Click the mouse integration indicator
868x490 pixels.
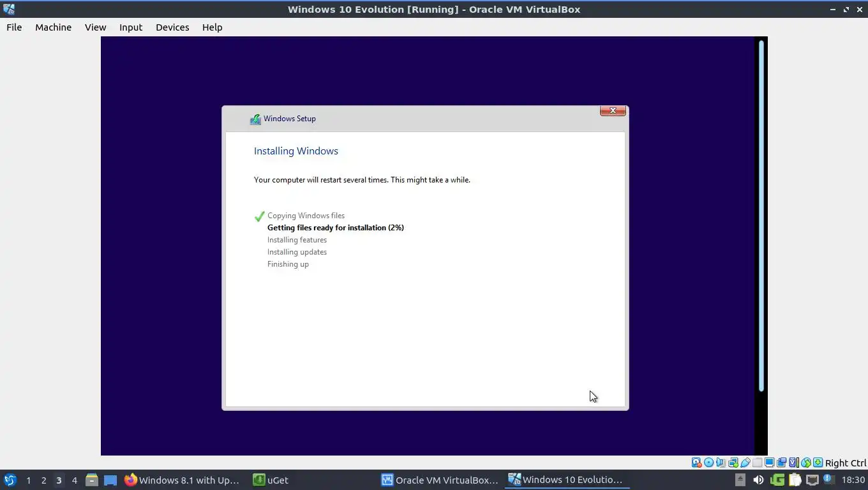click(806, 463)
